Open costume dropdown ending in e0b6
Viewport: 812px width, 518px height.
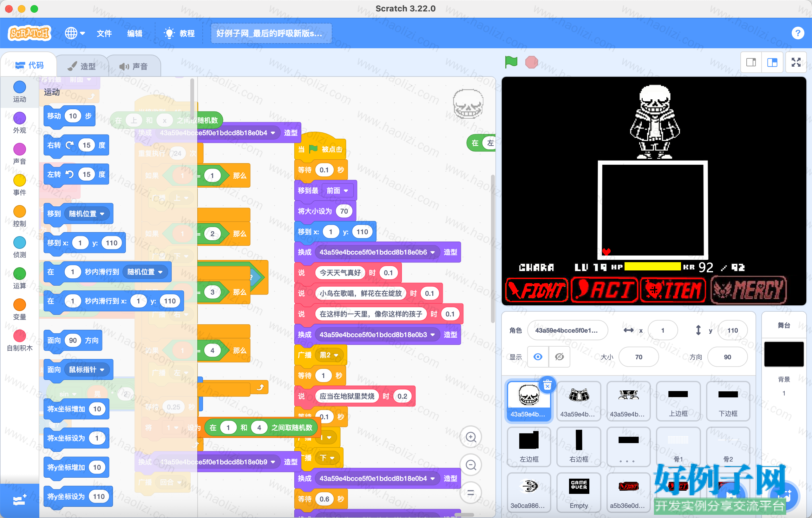(377, 252)
